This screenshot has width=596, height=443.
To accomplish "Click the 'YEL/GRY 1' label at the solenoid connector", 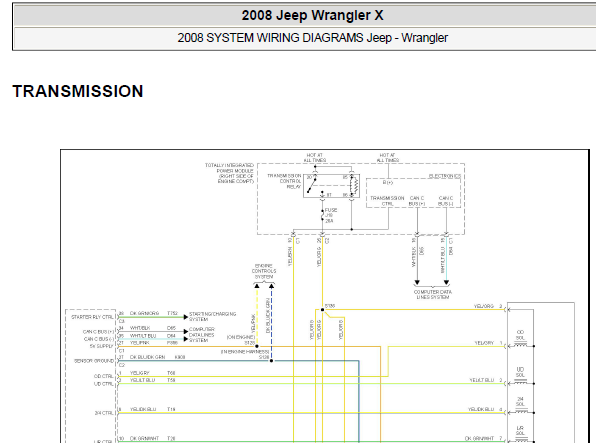I will tap(489, 343).
